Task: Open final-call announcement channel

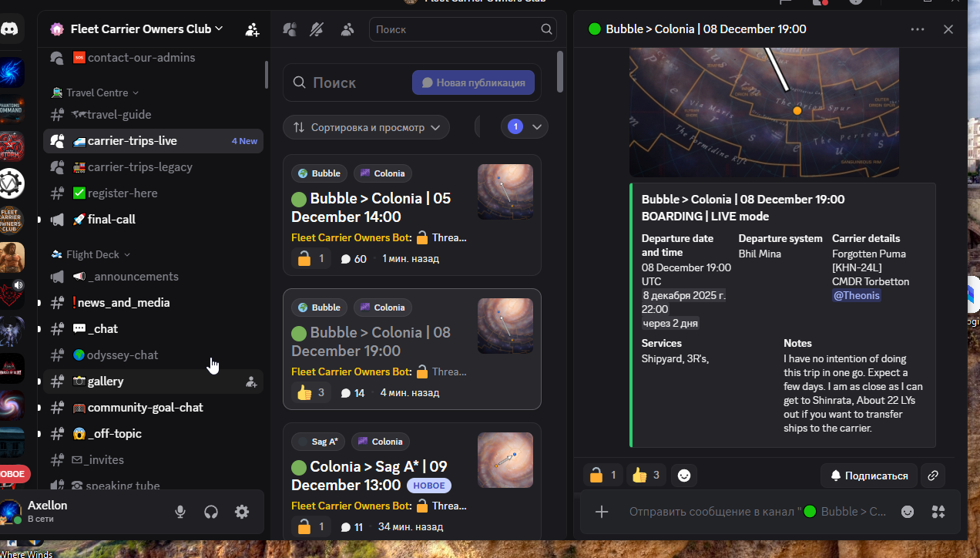Action: 153,220
